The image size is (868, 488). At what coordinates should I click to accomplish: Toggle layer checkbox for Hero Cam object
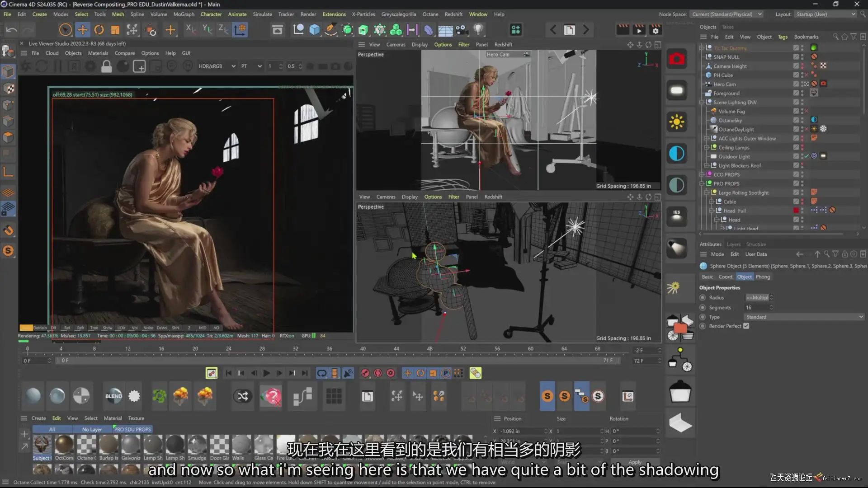[x=796, y=84]
